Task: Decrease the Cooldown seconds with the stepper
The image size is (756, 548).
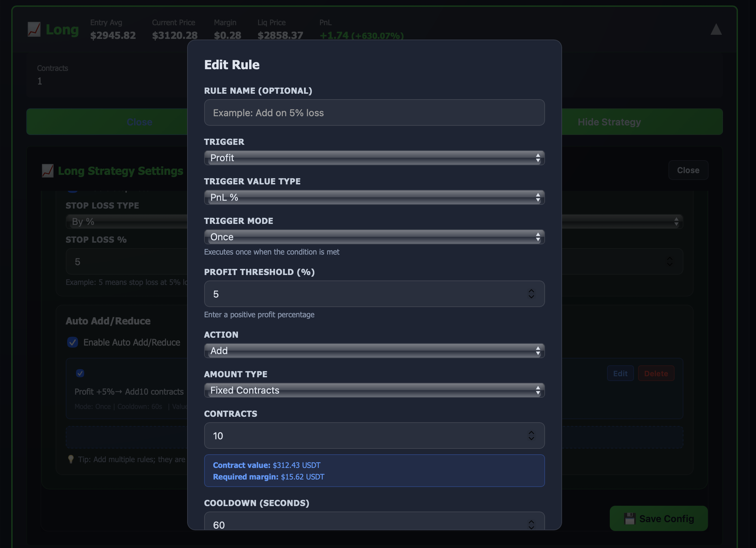Action: coord(531,528)
